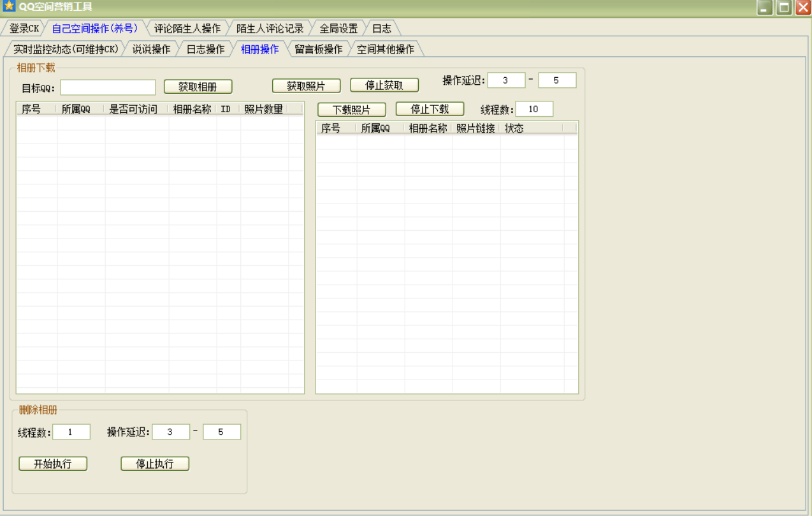
Task: Switch to the top-level 日志 tab
Action: pos(382,28)
